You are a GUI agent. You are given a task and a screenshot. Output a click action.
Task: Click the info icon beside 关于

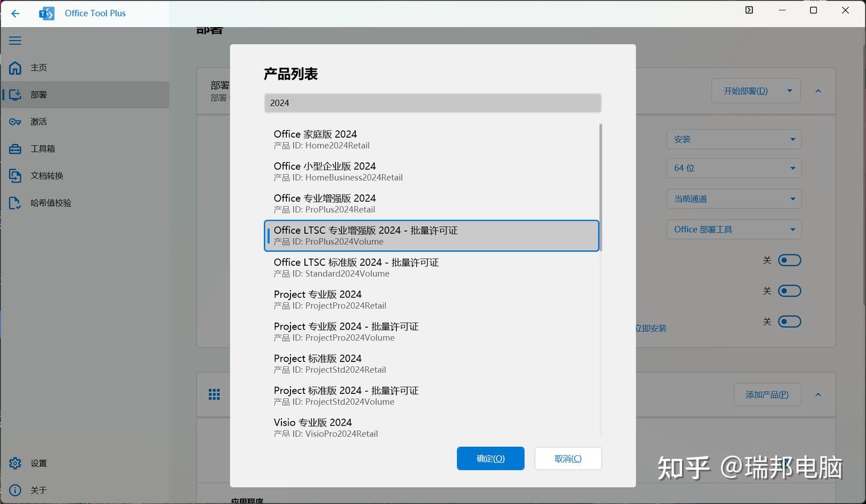tap(15, 490)
